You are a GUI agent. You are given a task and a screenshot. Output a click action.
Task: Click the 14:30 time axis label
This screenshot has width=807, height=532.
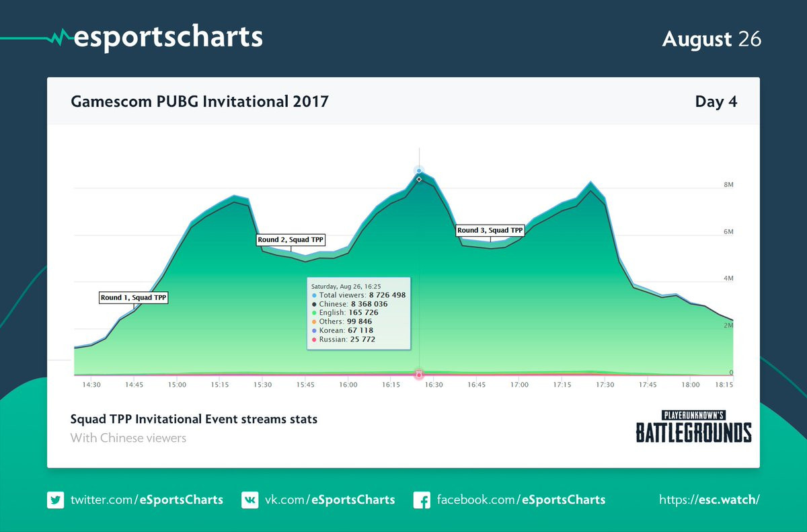[x=91, y=385]
